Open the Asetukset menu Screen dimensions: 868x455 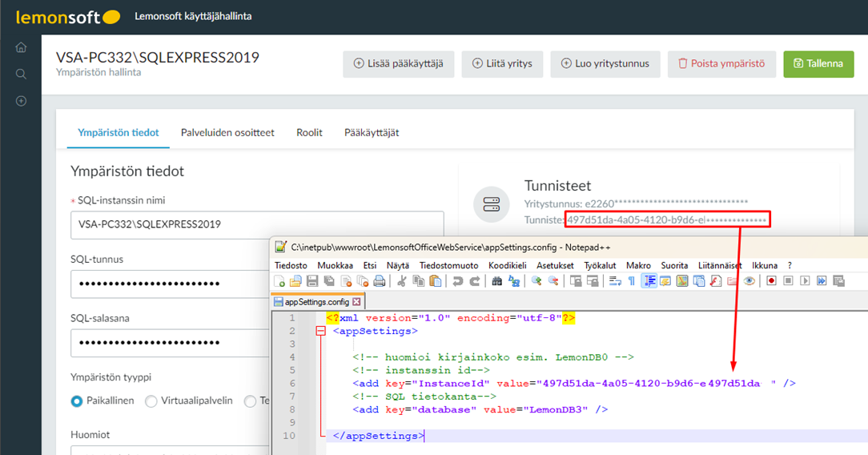coord(555,266)
